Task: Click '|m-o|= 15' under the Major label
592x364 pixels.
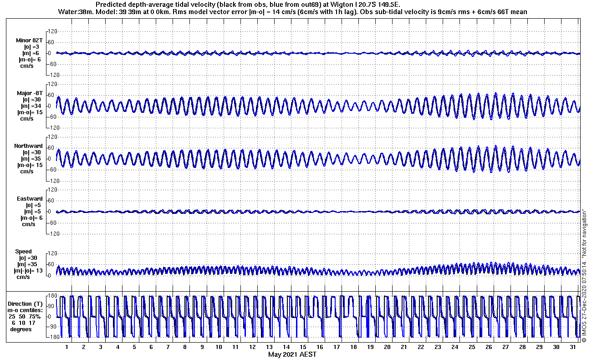Action: click(30, 112)
